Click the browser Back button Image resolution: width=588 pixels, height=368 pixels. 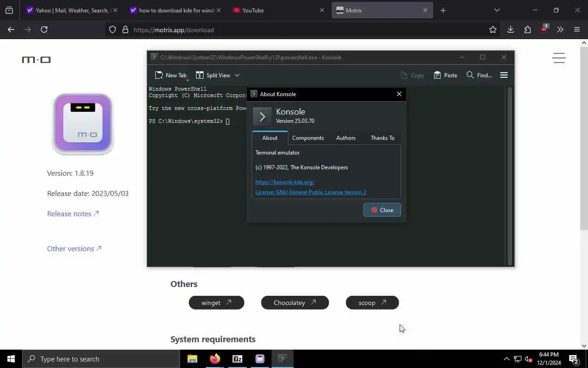tap(11, 29)
